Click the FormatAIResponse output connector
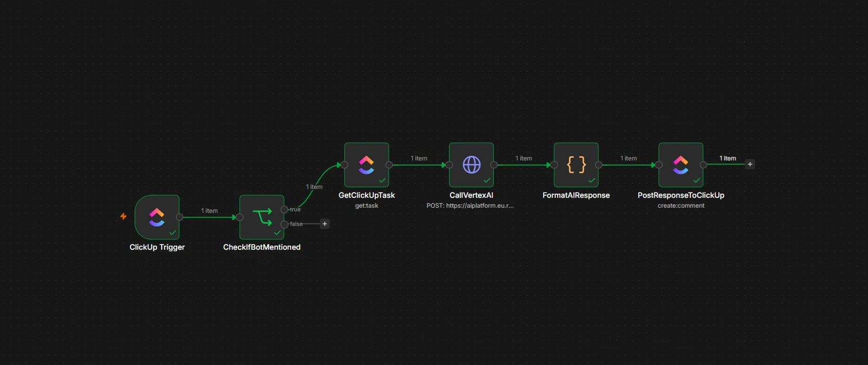 599,165
